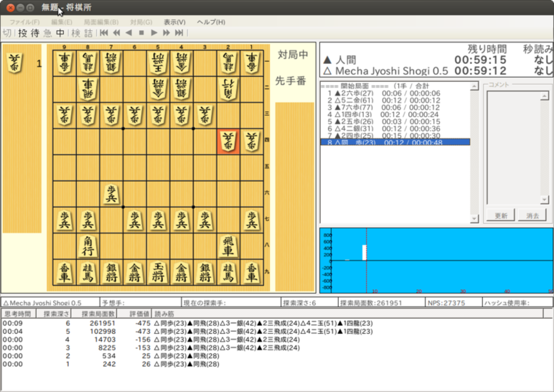
Task: Click the 検 analysis toolbar icon
Action: [76, 33]
